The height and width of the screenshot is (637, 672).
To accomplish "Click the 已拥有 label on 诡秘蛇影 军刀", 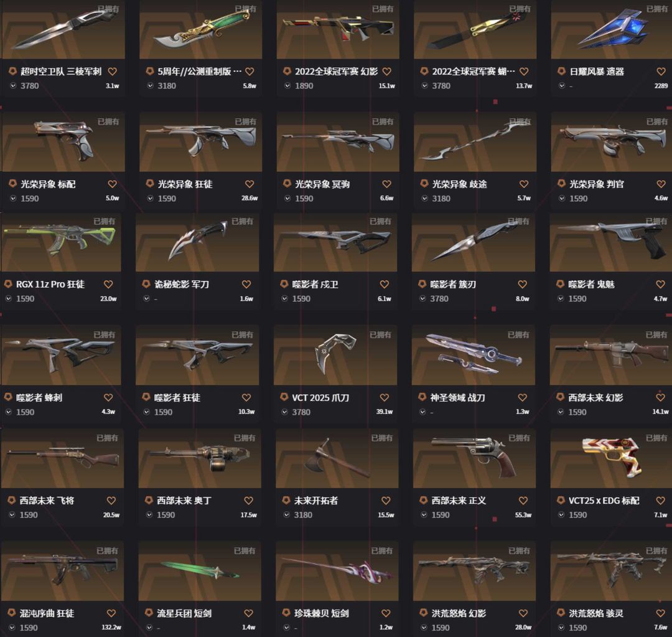I will pos(243,221).
